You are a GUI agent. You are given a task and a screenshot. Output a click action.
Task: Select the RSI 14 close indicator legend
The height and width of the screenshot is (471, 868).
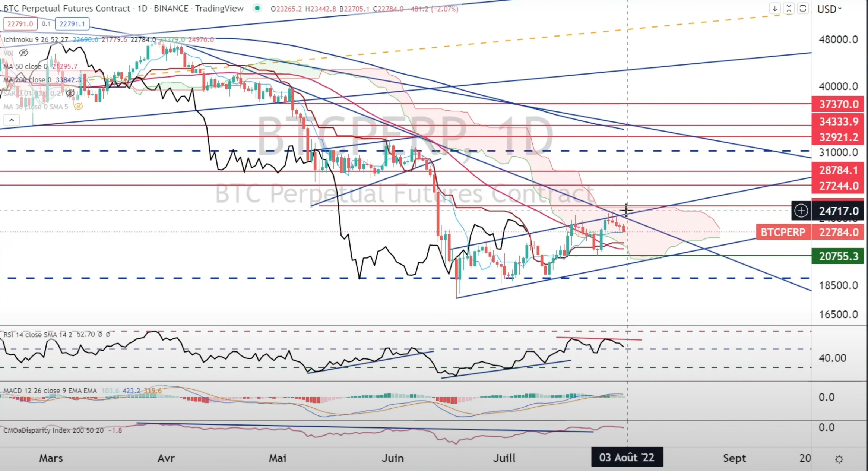pyautogui.click(x=39, y=335)
